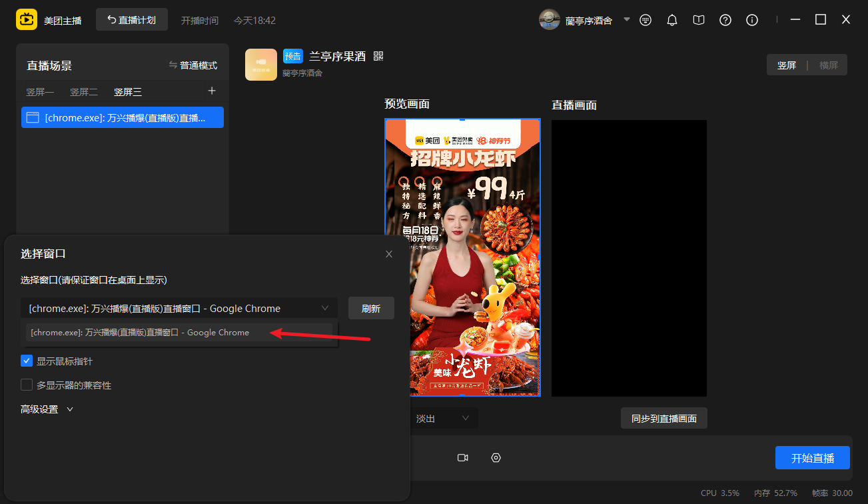868x504 pixels.
Task: Enable the 多显示器的兼容性 checkbox
Action: tap(27, 385)
